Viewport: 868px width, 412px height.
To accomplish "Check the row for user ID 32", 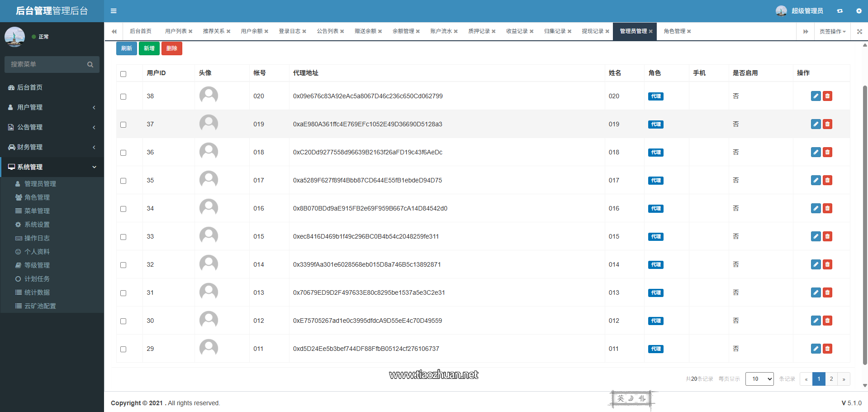I will [x=123, y=265].
